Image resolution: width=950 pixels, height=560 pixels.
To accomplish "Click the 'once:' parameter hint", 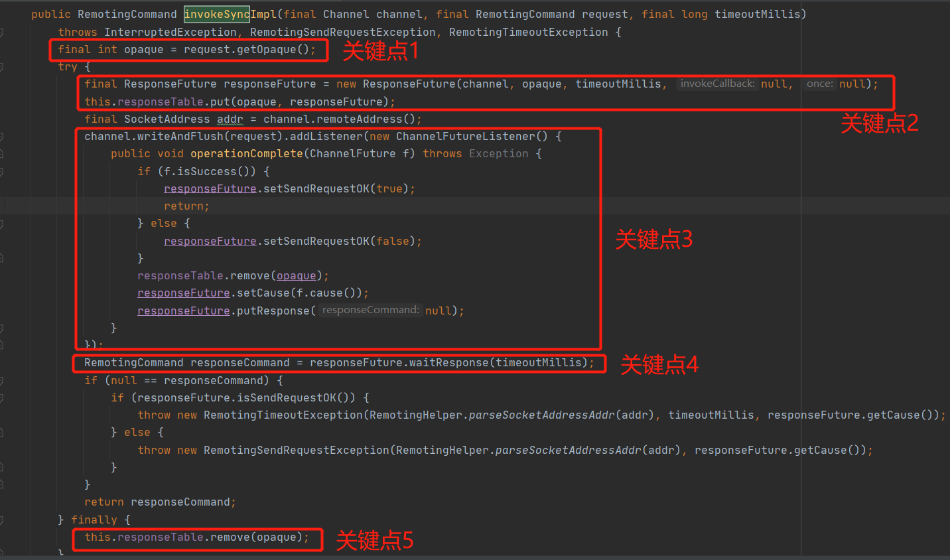I will point(819,84).
